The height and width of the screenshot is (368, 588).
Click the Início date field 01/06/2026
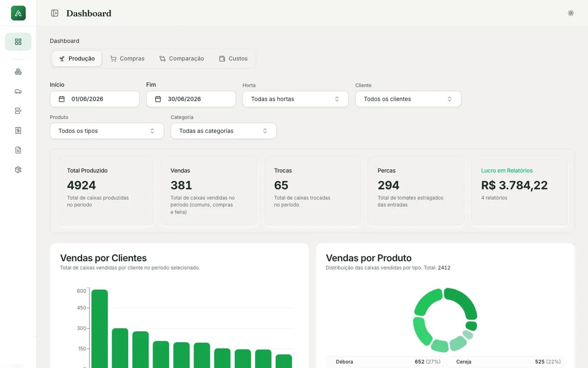94,99
